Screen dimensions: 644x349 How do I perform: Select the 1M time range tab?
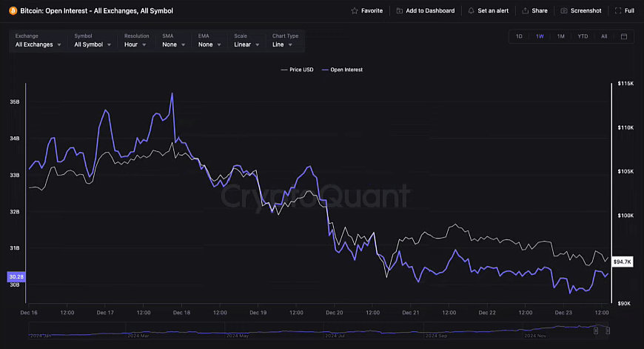(x=560, y=36)
